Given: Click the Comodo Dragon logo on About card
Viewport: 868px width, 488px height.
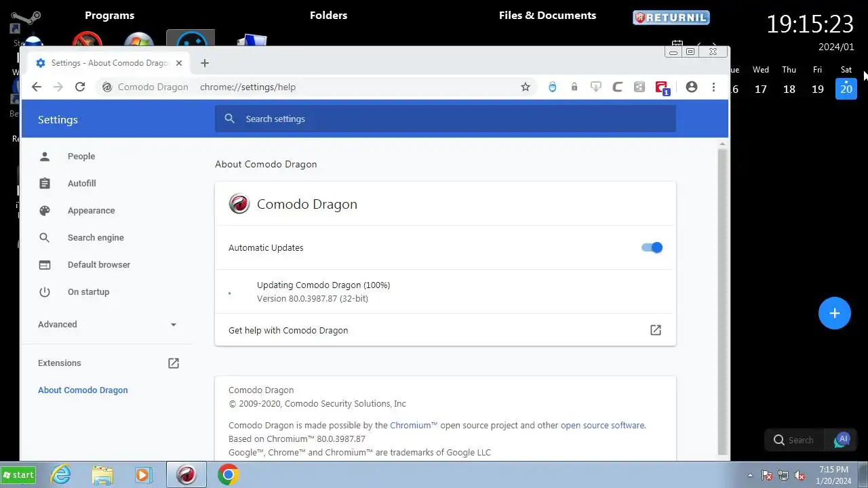Looking at the screenshot, I should [239, 204].
